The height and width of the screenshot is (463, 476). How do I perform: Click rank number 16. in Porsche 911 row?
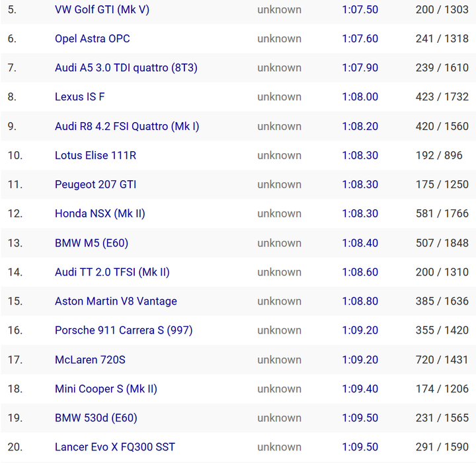point(15,330)
